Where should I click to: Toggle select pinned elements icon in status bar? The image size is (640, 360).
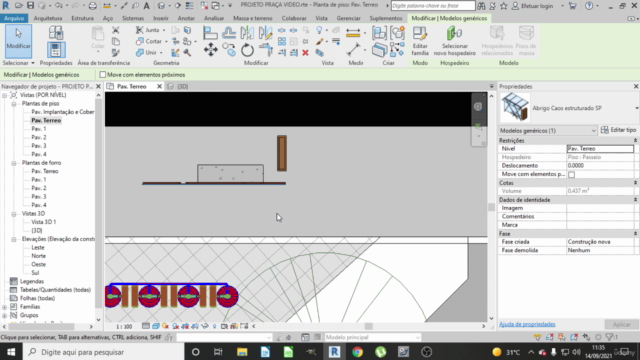click(562, 337)
